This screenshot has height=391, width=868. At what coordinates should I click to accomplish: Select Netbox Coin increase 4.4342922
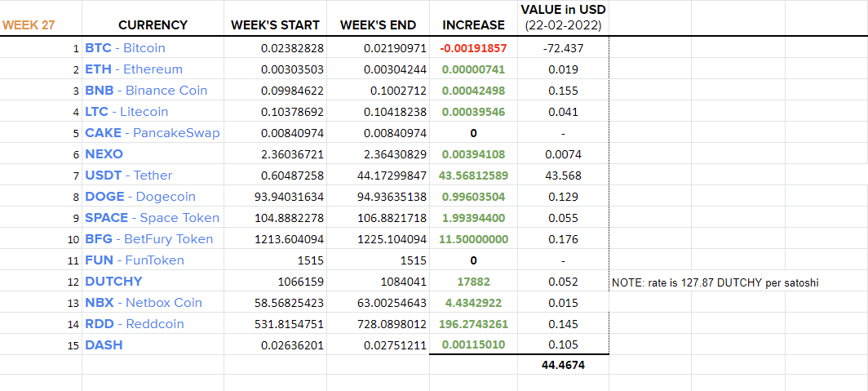tap(473, 303)
